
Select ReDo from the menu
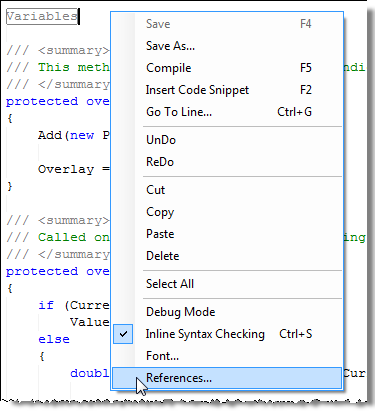coord(227,162)
